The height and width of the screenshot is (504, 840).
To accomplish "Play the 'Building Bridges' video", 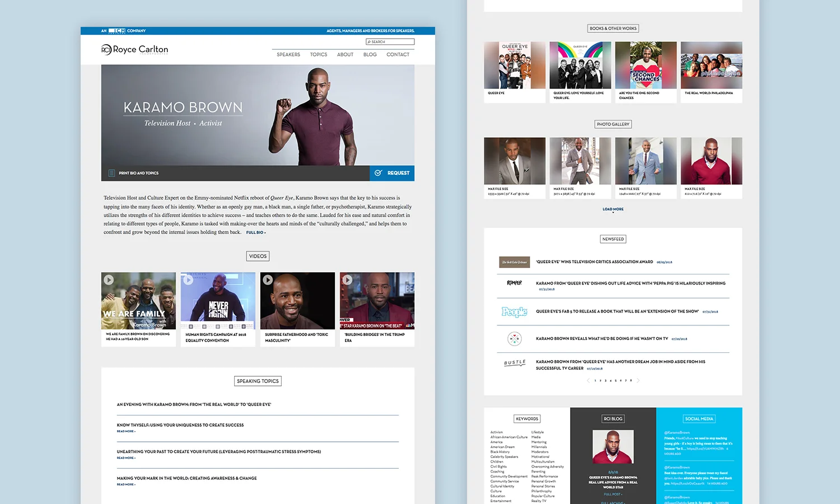I will click(347, 280).
